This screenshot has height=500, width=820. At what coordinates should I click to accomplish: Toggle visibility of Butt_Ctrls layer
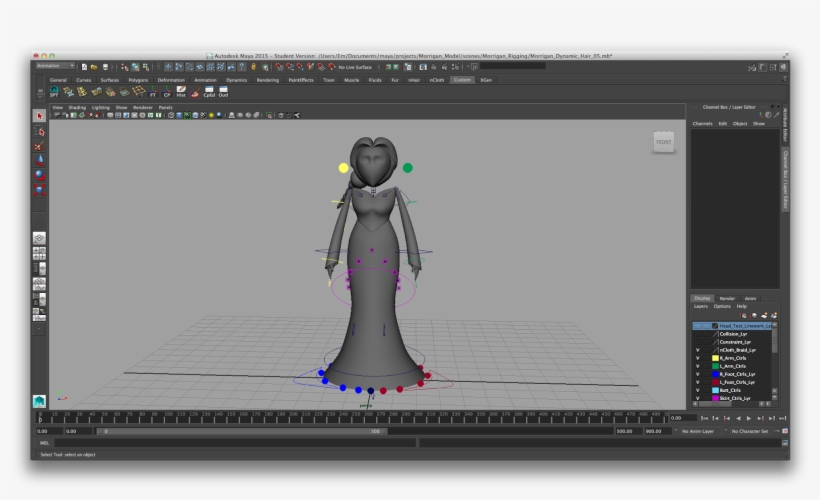point(697,390)
